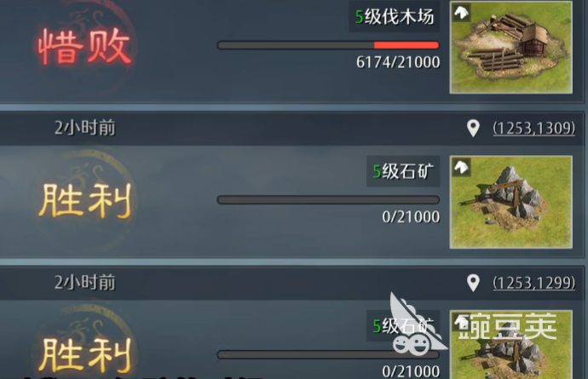Open the bottom stone mine thumbnail

(510, 345)
